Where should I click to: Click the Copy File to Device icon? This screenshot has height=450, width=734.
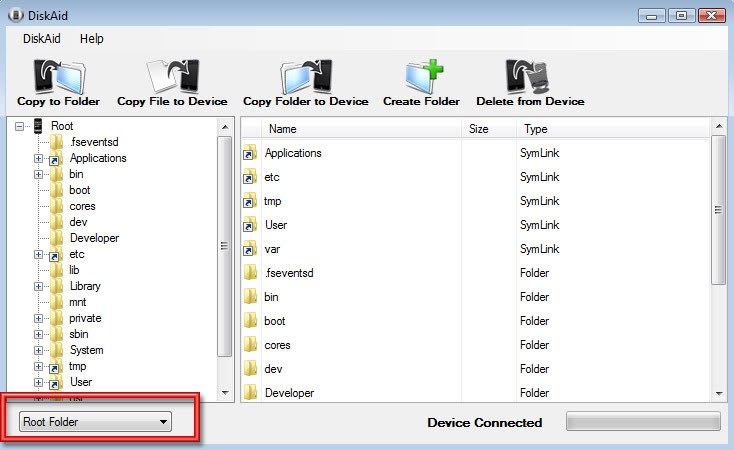(173, 76)
